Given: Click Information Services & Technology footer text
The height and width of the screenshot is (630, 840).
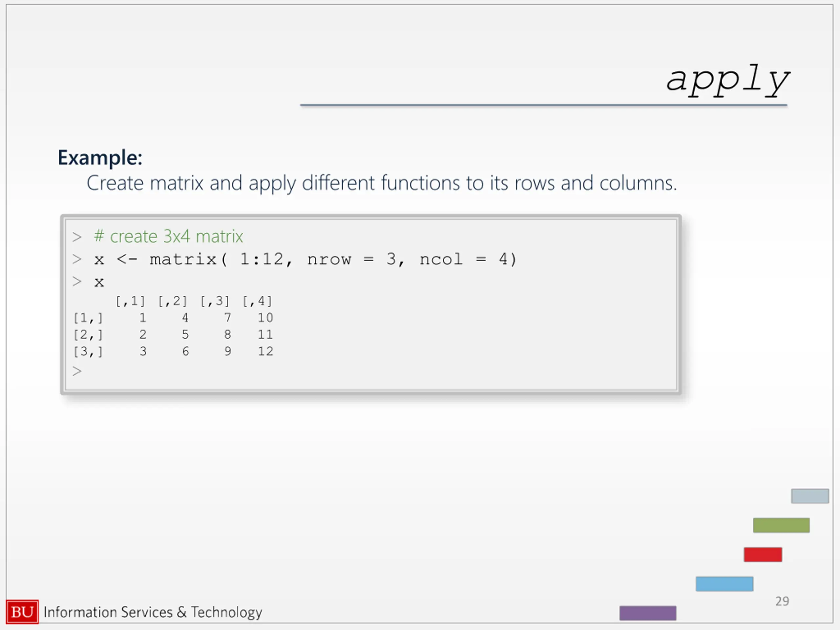Looking at the screenshot, I should click(153, 612).
